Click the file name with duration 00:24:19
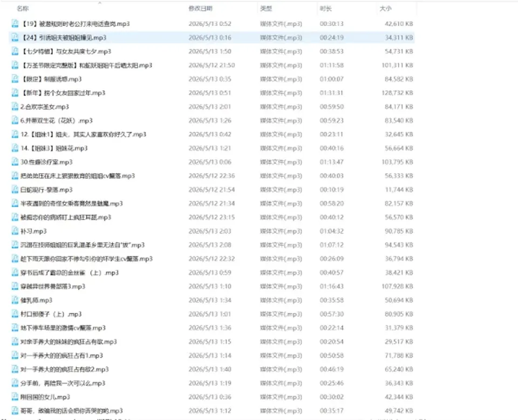This screenshot has height=420, width=518. click(64, 38)
